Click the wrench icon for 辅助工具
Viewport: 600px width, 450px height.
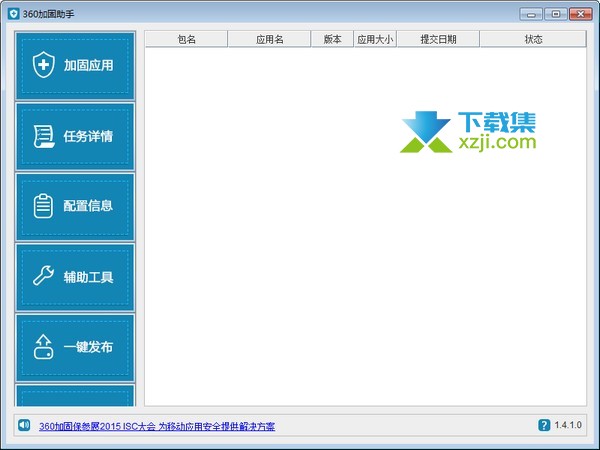point(43,276)
